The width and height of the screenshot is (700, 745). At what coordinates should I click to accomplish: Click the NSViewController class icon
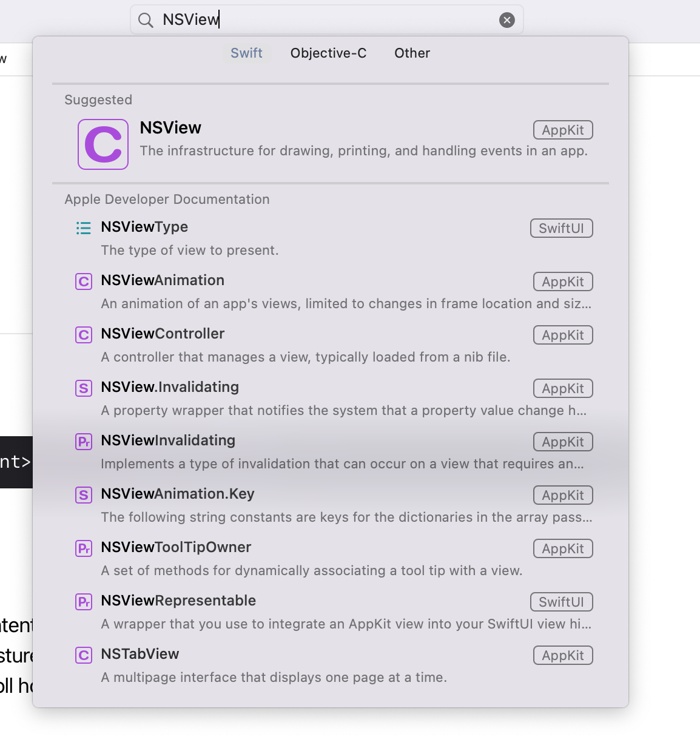(84, 335)
